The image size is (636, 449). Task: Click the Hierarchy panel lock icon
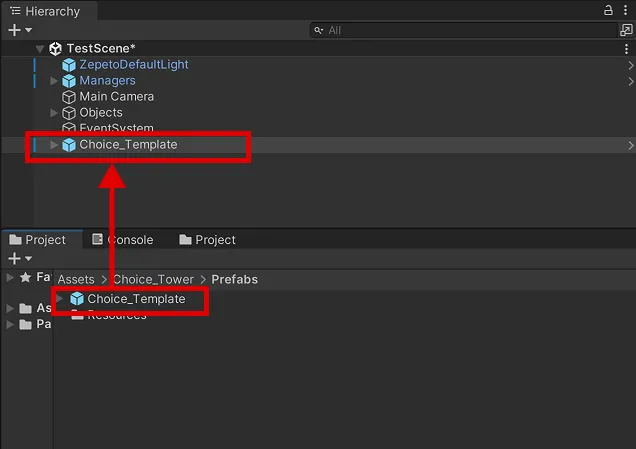(x=608, y=10)
